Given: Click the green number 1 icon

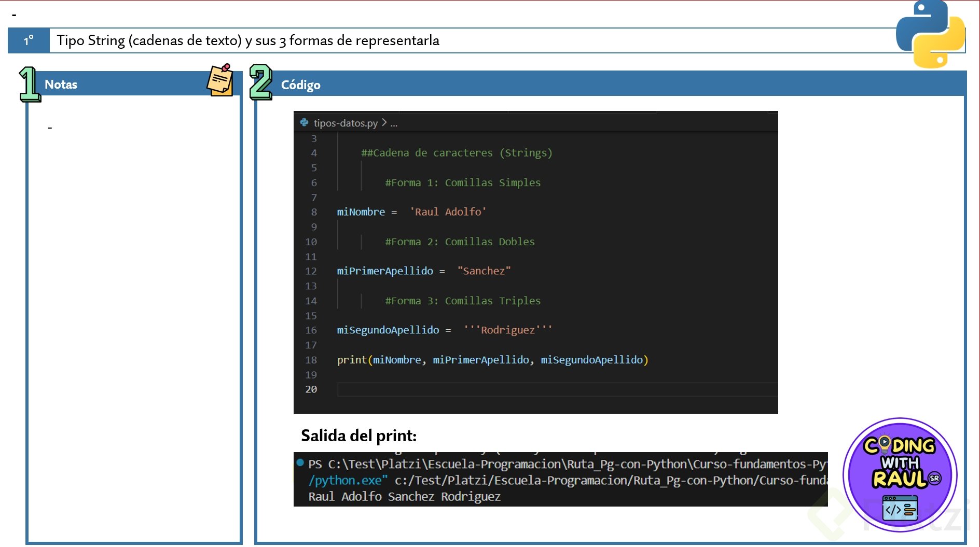Looking at the screenshot, I should [x=30, y=84].
